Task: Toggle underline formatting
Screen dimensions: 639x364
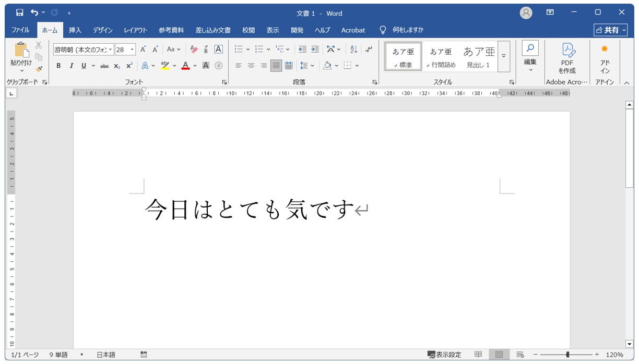Action: coord(84,66)
